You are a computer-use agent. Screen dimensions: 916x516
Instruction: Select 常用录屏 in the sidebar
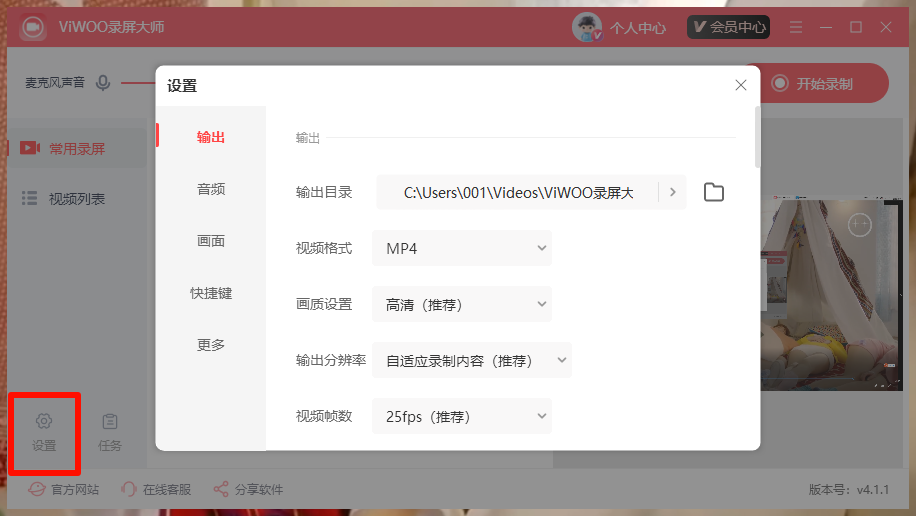tap(77, 148)
